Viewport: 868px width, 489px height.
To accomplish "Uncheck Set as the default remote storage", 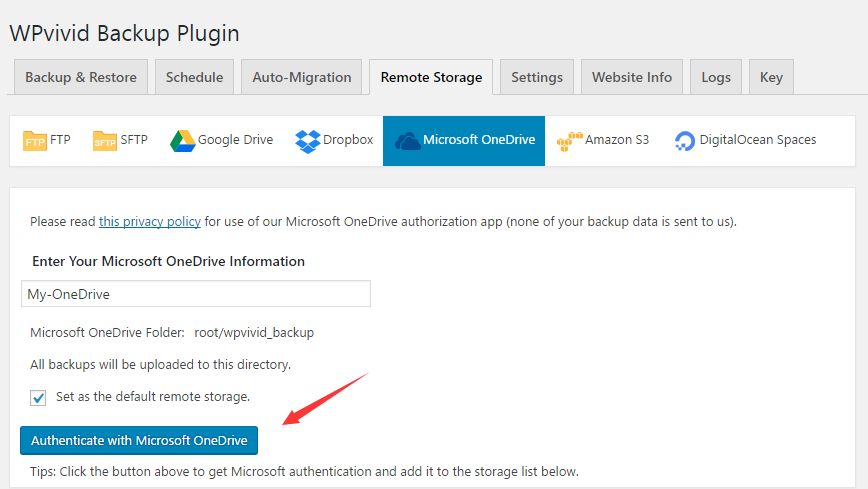I will tap(38, 398).
